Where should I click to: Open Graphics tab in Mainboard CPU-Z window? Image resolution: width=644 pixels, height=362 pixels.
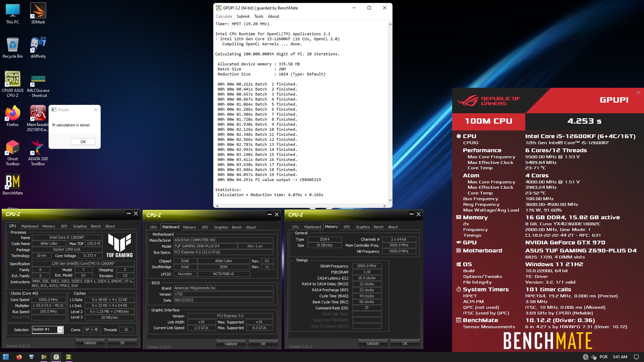221,227
